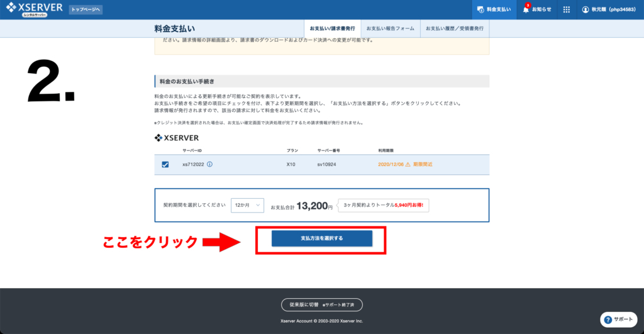This screenshot has width=644, height=334.
Task: Switch to お支払い報告フォーム tab
Action: pos(390,29)
